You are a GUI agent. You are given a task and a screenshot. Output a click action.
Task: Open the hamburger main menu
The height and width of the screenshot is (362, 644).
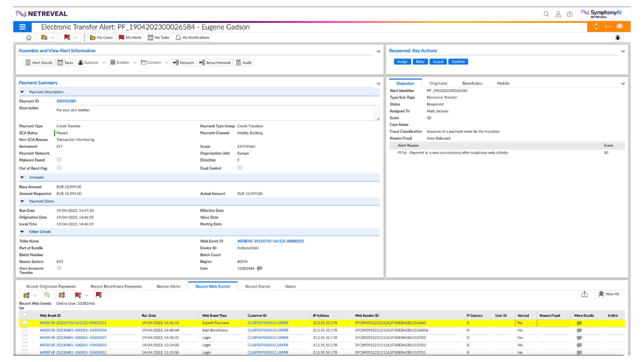click(23, 27)
